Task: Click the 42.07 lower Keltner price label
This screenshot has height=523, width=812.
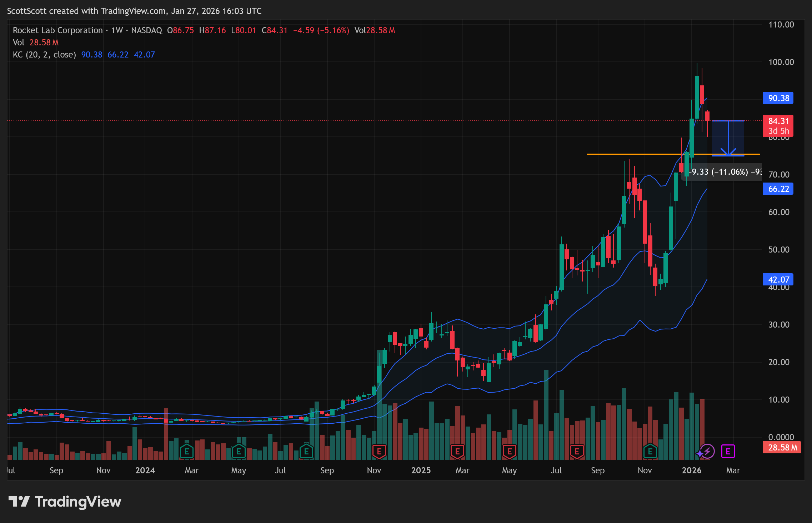Action: point(778,280)
